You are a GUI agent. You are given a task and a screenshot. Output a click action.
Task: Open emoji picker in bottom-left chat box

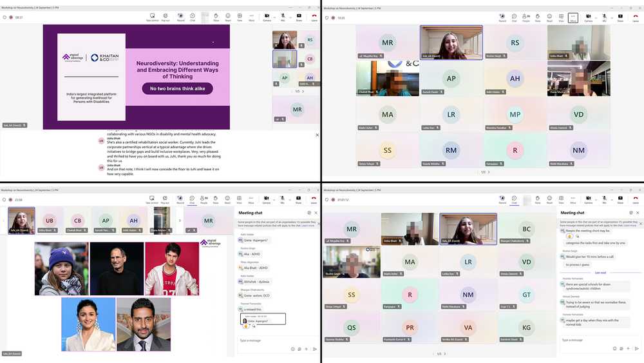coord(293,349)
